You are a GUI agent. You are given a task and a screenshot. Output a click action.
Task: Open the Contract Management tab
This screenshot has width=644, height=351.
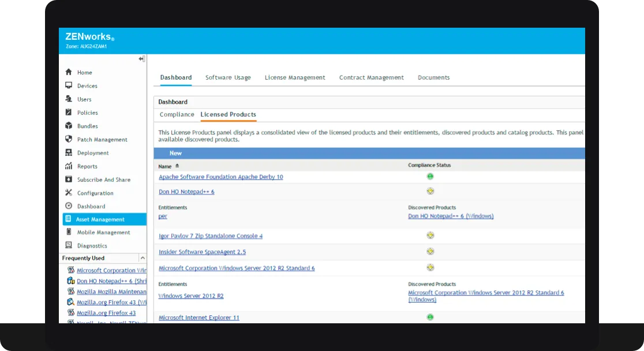point(372,77)
